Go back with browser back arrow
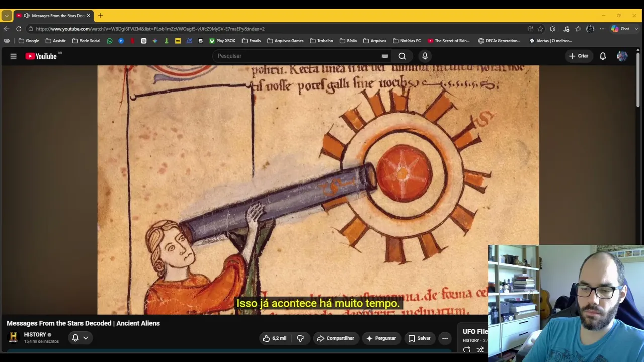644x362 pixels. pos(7,29)
